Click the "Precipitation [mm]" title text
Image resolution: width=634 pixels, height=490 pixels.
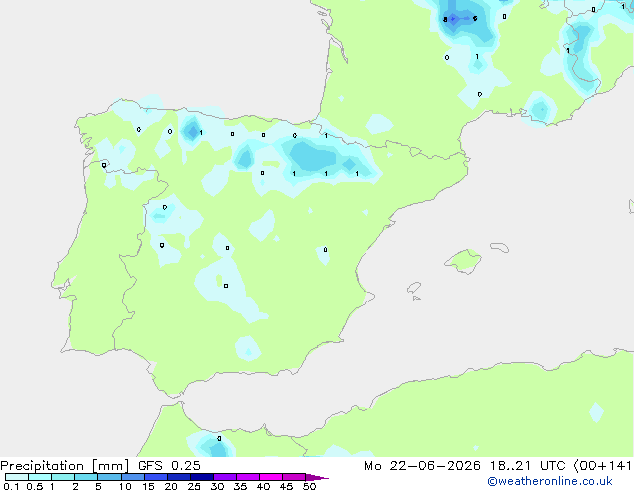(65, 466)
